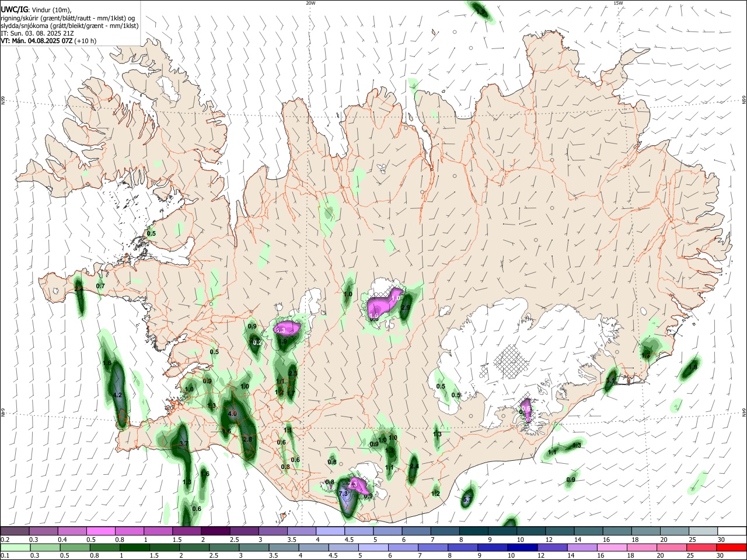Screen dimensions: 747x560
Task: Click the 'VT: Mán. 04.08.2025 07Z (+10 h)' line
Action: [x=48, y=41]
